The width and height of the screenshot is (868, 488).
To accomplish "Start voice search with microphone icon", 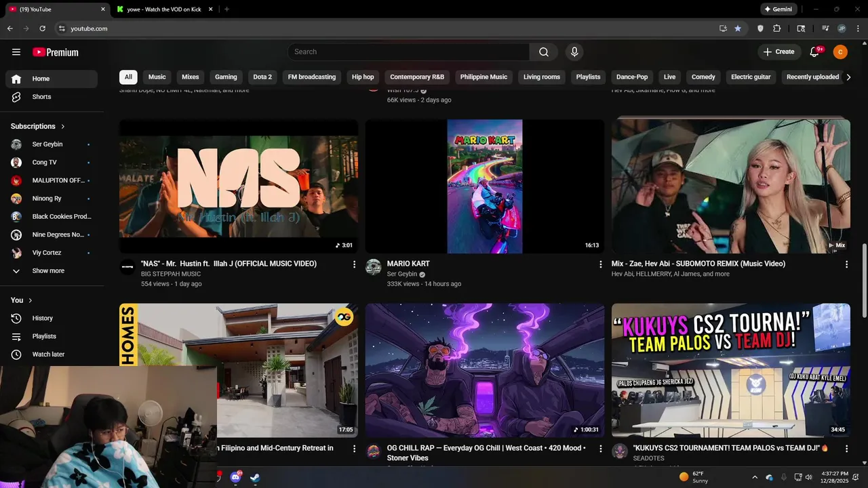I will [x=574, y=52].
